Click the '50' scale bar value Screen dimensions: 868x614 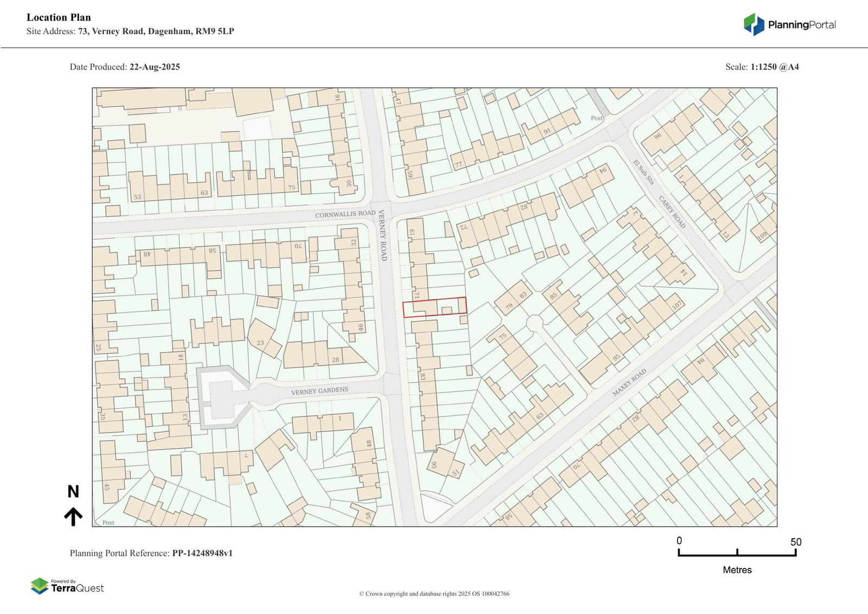tap(796, 542)
